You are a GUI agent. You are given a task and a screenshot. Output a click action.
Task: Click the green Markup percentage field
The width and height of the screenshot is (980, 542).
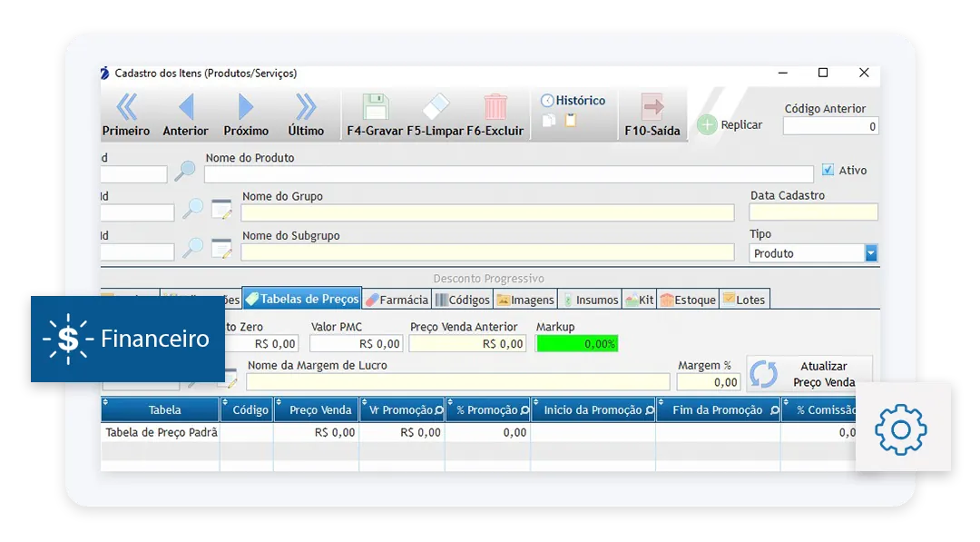(x=577, y=344)
